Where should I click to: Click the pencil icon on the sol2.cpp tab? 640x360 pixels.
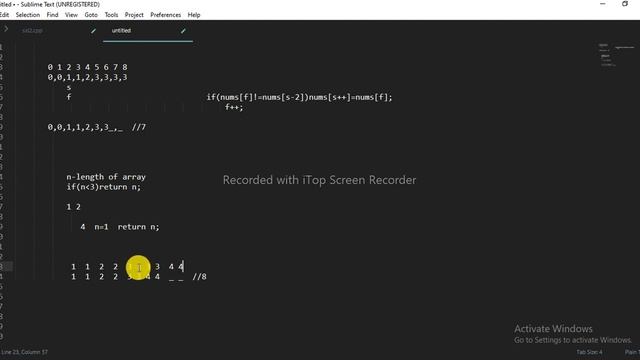(93, 31)
